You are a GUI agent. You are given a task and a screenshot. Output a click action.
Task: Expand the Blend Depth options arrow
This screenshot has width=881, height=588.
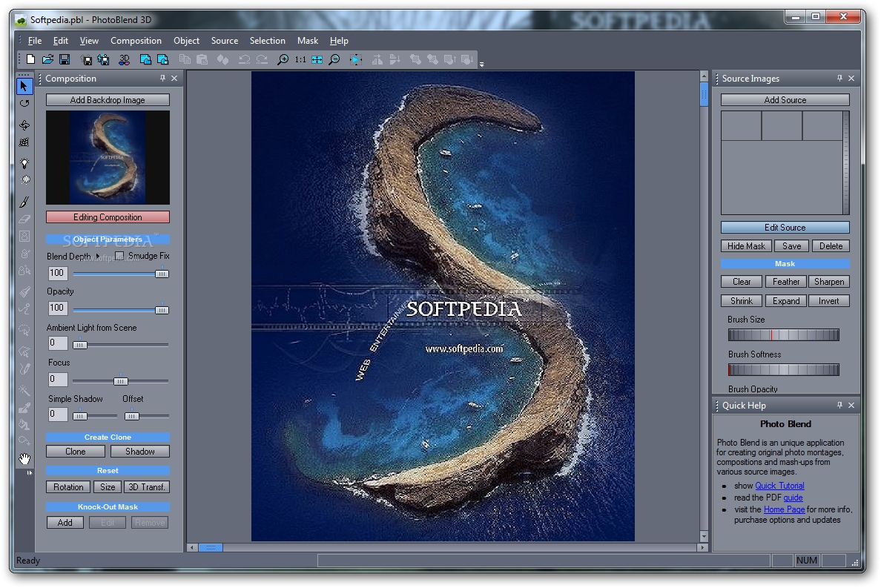98,256
